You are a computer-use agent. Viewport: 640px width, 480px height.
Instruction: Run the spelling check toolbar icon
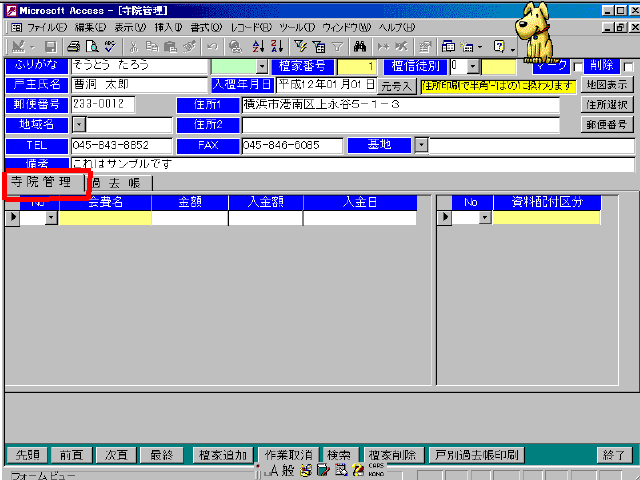108,46
